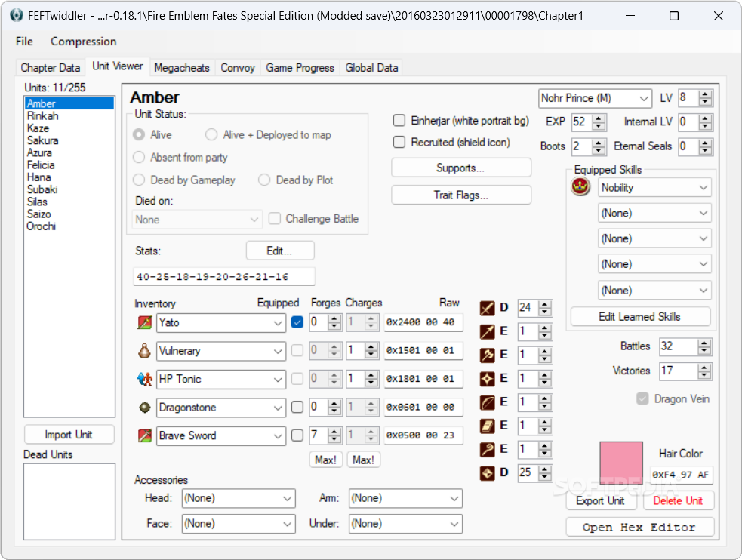Select Orochi in the units list
742x560 pixels.
69,226
